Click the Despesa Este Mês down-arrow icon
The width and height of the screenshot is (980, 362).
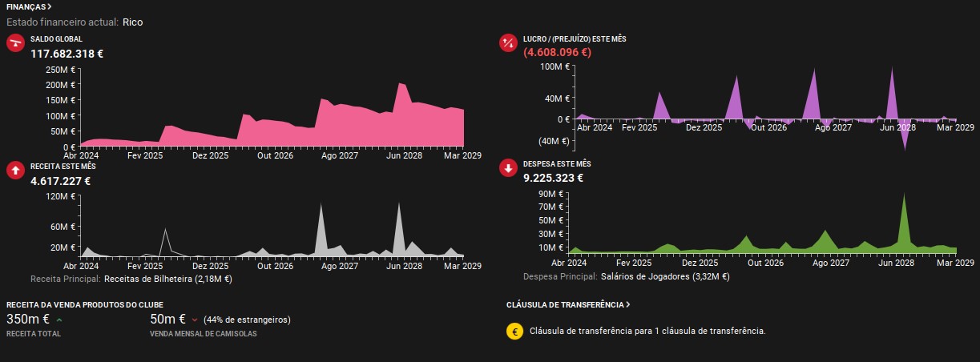508,169
